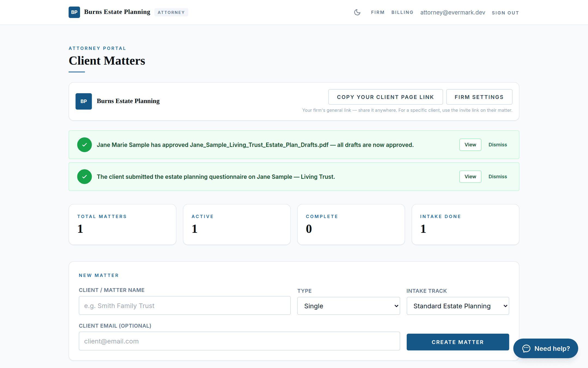The width and height of the screenshot is (588, 368).
Task: Click the Jane Marie Sample approval message text
Action: tap(255, 145)
